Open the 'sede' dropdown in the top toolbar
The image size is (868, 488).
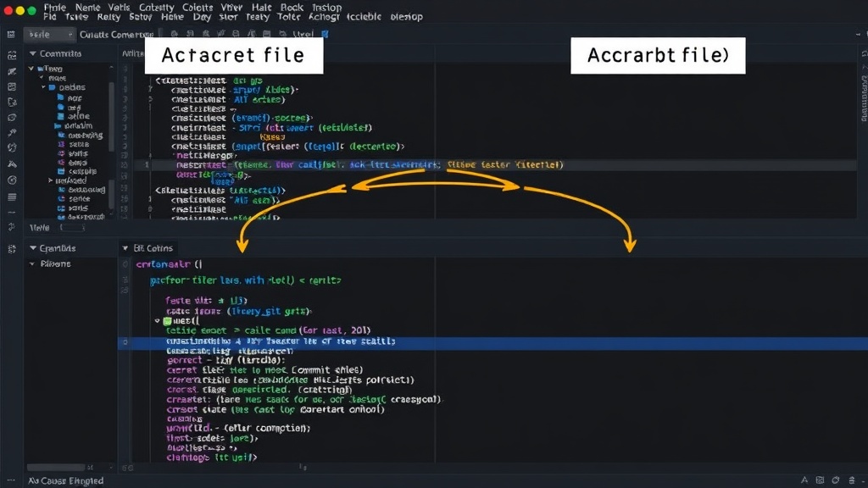49,34
